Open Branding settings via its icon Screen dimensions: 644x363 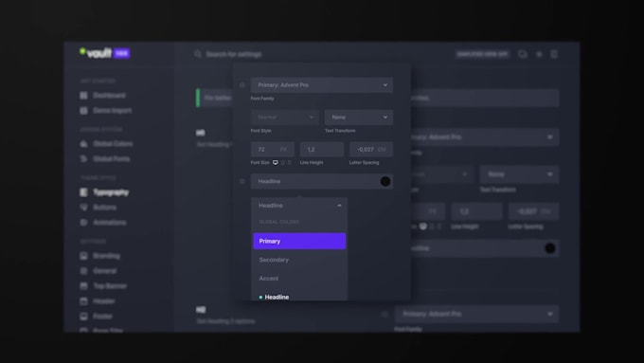pos(83,256)
